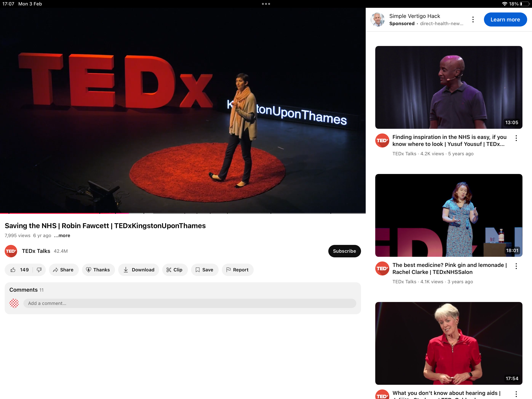
Task: Tap the 42.4M subscriber count
Action: pos(61,251)
